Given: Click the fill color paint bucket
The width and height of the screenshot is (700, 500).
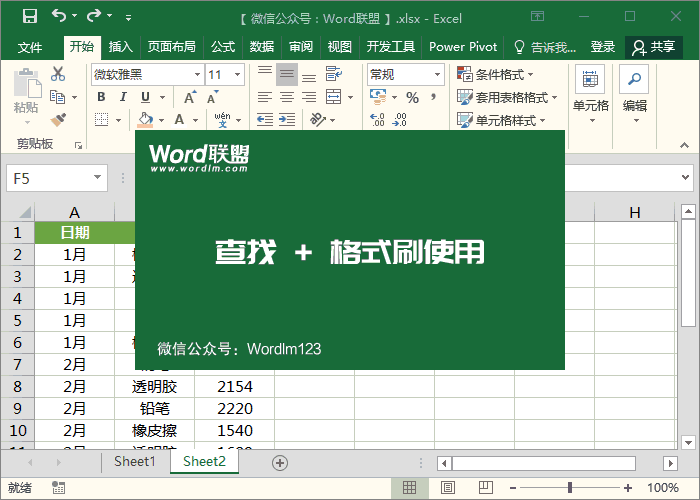Looking at the screenshot, I should click(145, 120).
